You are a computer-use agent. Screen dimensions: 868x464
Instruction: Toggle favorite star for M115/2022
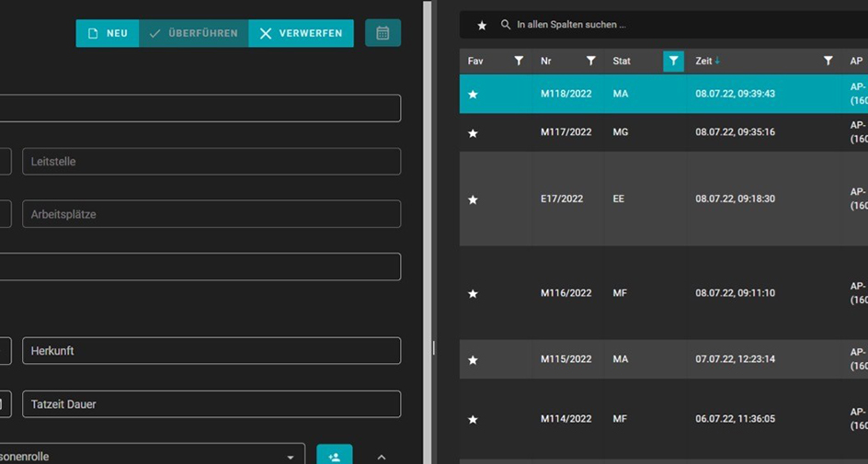point(473,360)
